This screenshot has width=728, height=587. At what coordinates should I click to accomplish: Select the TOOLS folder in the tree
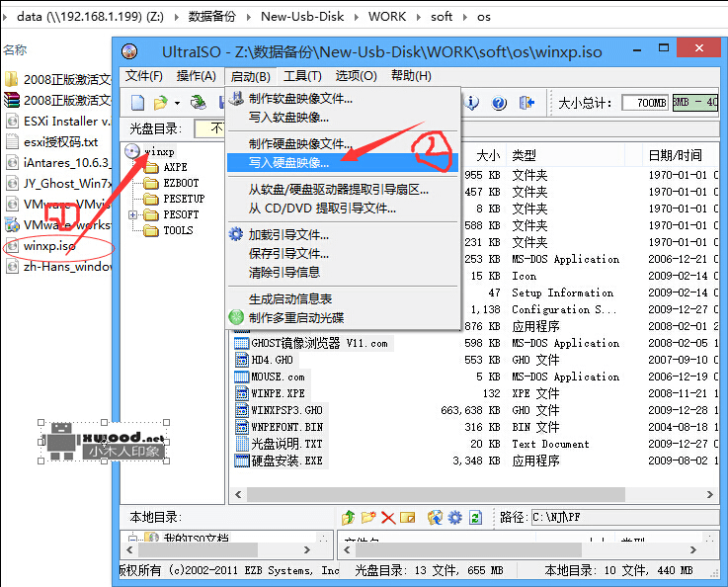pos(178,230)
